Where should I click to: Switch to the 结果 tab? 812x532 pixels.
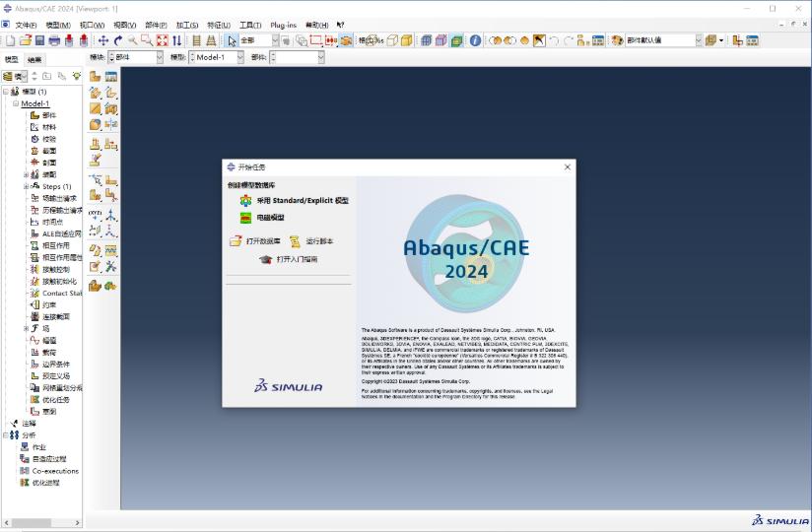[x=34, y=59]
